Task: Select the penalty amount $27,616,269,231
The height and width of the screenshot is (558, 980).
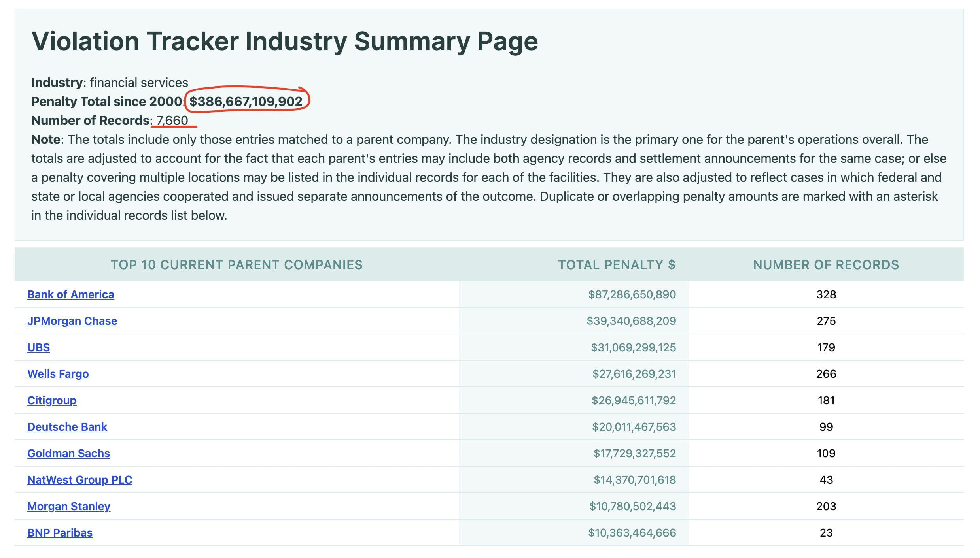Action: click(x=634, y=374)
